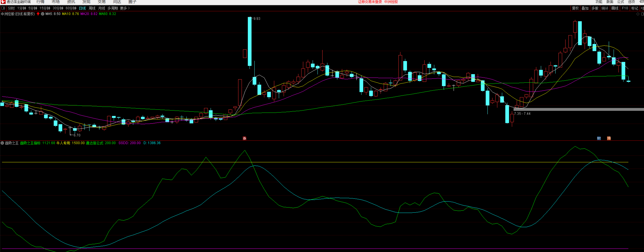The image size is (644, 252).
Task: Click the 涨 marker below the chart
Action: [x=244, y=138]
